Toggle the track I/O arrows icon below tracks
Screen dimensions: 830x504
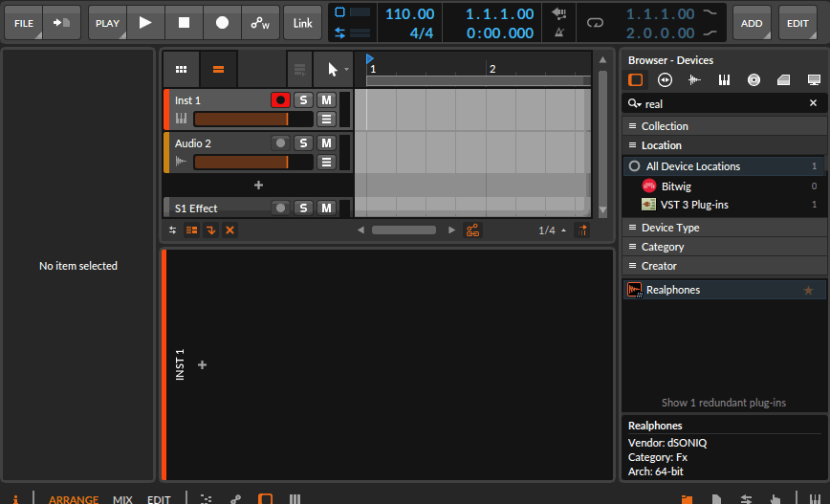[172, 230]
